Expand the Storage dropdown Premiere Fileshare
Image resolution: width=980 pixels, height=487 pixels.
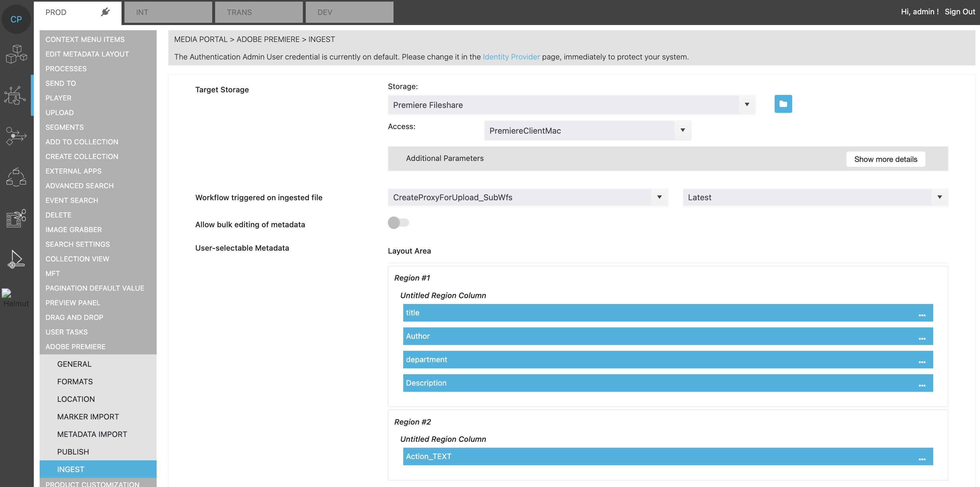(x=571, y=105)
